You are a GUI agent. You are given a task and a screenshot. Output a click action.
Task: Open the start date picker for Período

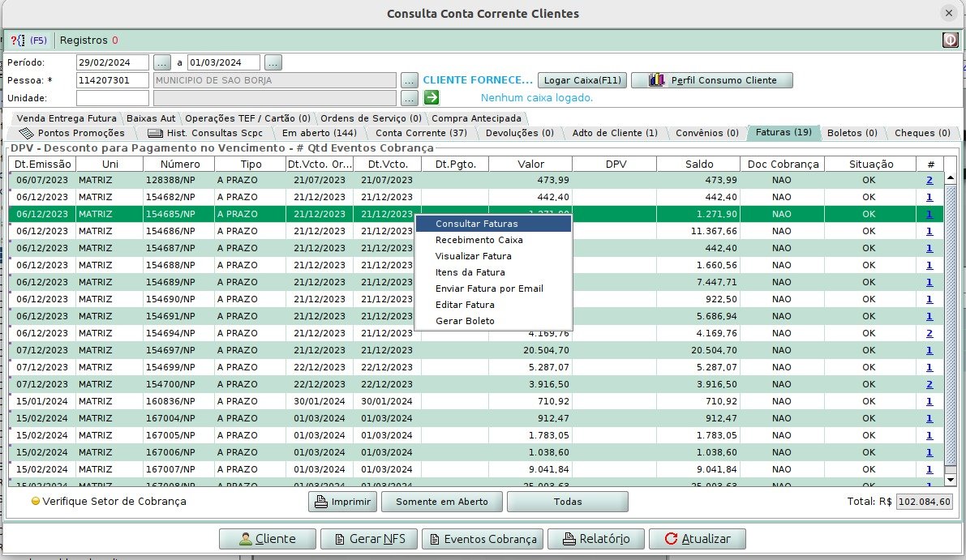[162, 62]
